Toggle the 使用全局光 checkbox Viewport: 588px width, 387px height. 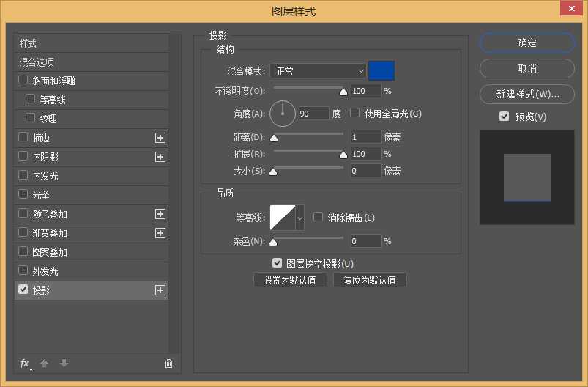[x=355, y=114]
